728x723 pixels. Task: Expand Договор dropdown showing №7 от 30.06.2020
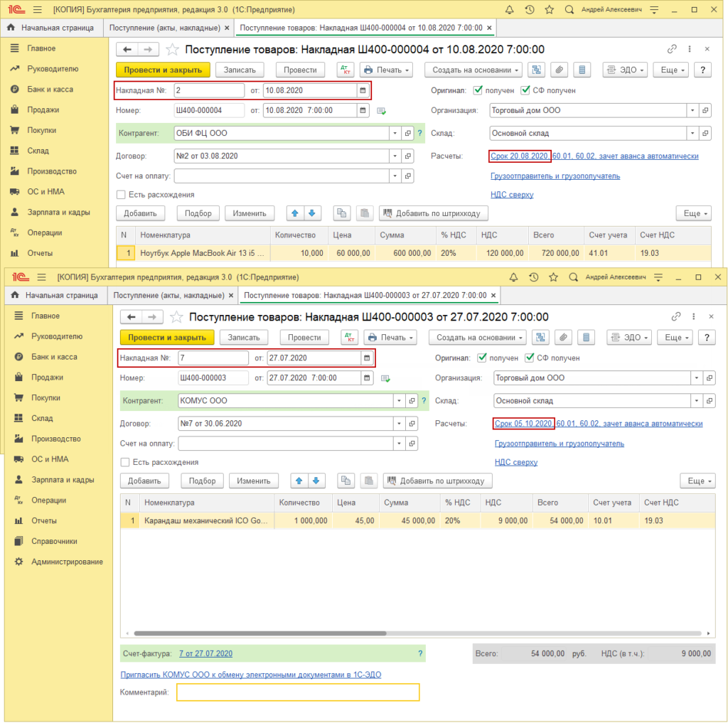tap(400, 424)
